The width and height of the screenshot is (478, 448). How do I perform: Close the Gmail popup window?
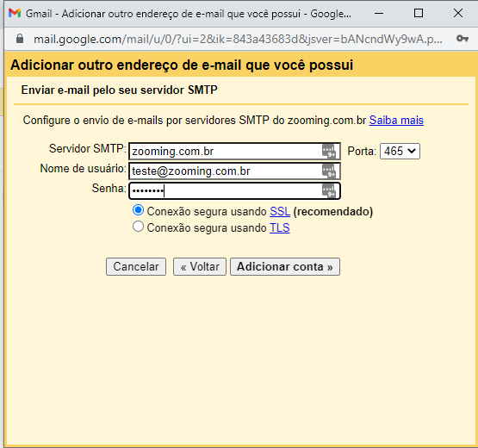[x=458, y=13]
